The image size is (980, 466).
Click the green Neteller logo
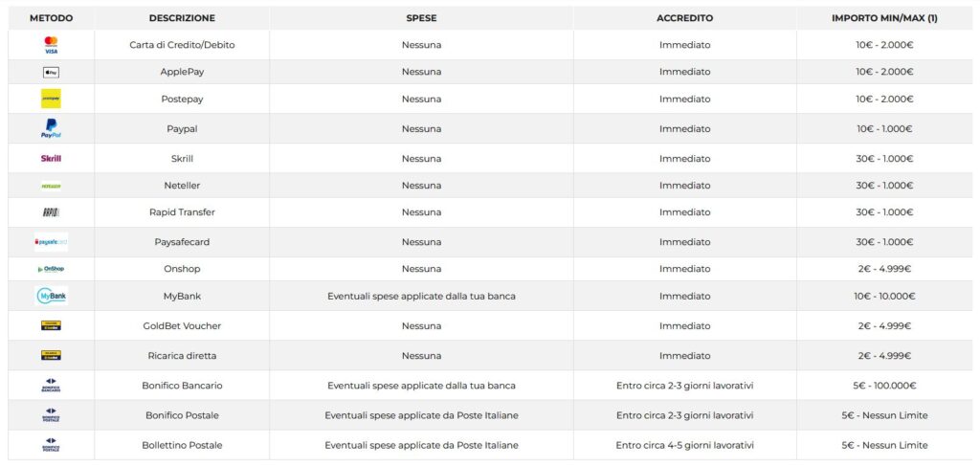pos(51,186)
